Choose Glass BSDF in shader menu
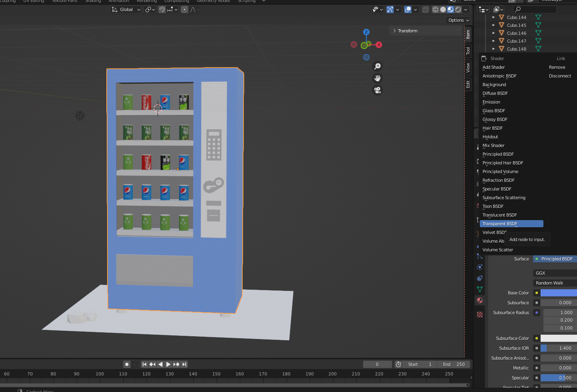This screenshot has width=577, height=392. pyautogui.click(x=511, y=111)
